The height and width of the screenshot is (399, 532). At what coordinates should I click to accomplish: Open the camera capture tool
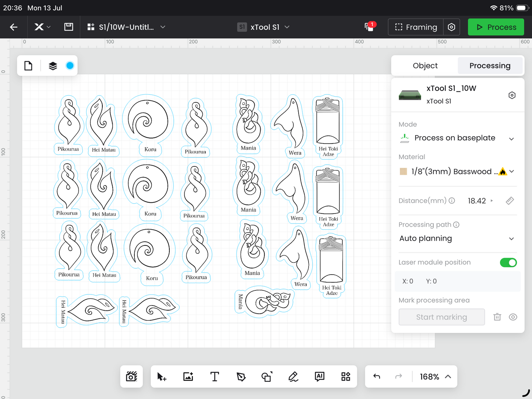coord(131,377)
